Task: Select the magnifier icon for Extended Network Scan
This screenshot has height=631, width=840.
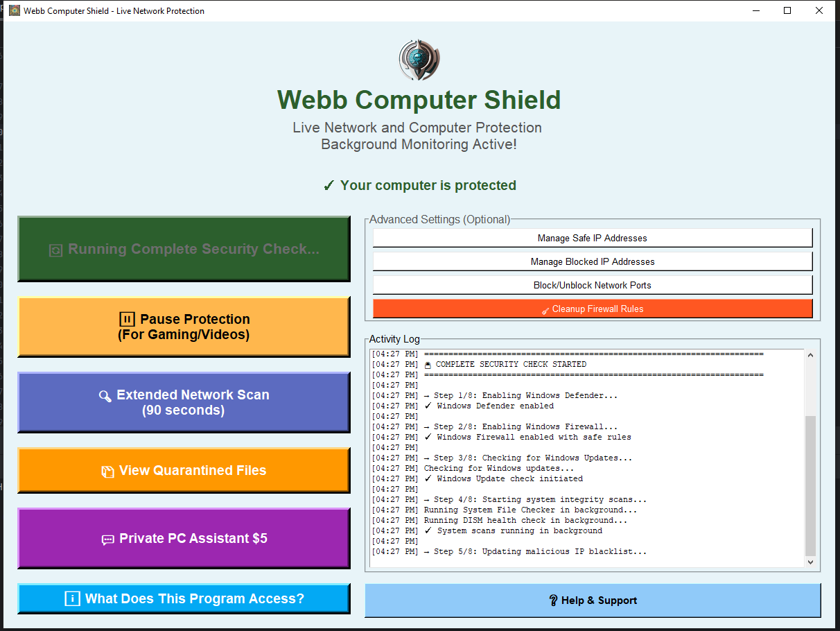Action: pyautogui.click(x=106, y=397)
